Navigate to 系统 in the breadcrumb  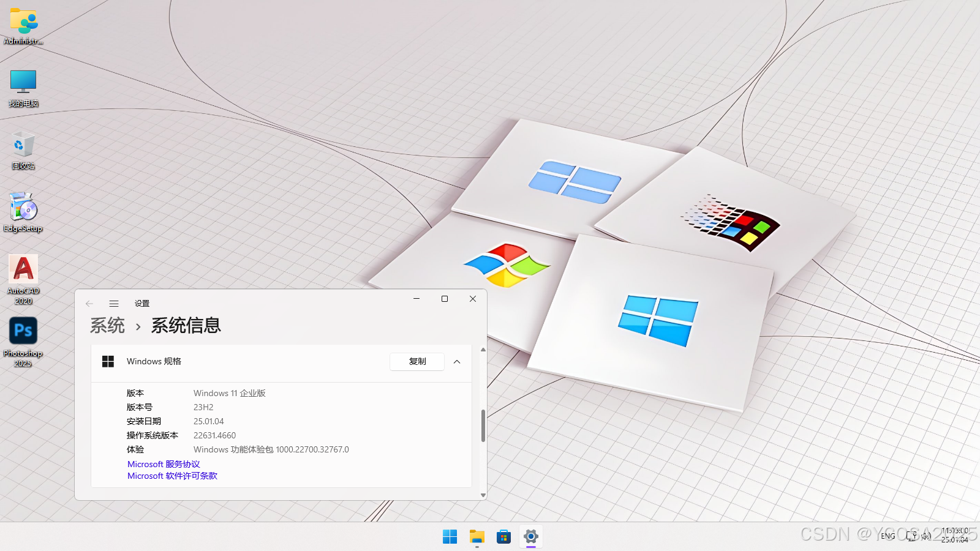point(107,326)
